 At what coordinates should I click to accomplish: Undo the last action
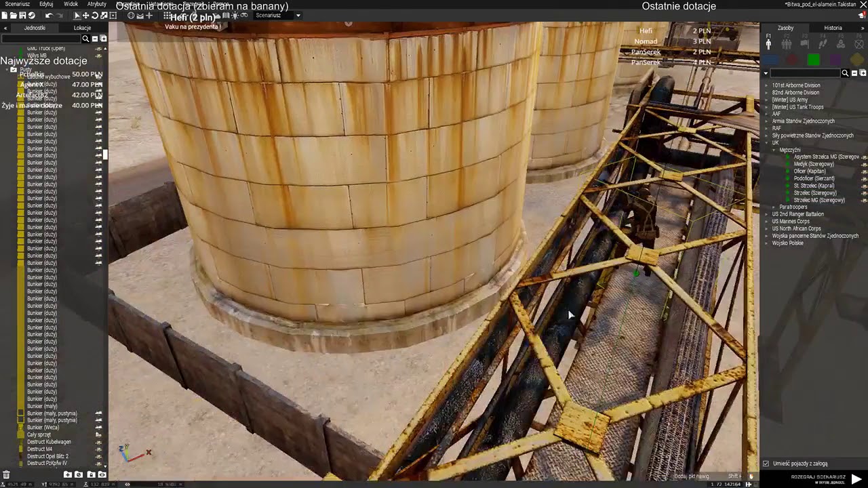[x=49, y=15]
